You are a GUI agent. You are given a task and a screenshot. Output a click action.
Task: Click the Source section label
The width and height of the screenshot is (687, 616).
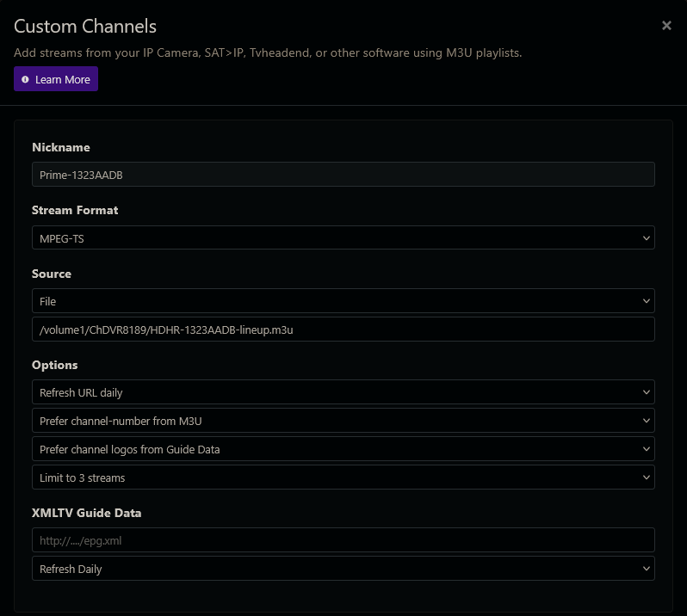coord(52,274)
